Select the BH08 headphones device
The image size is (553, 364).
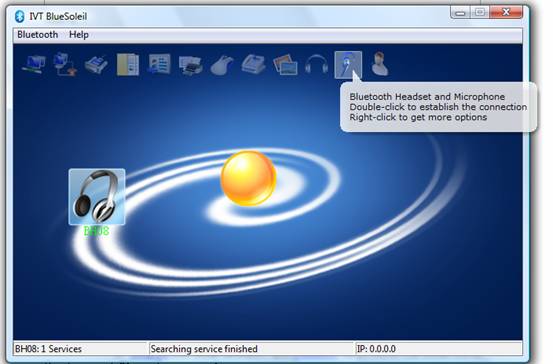tap(97, 197)
